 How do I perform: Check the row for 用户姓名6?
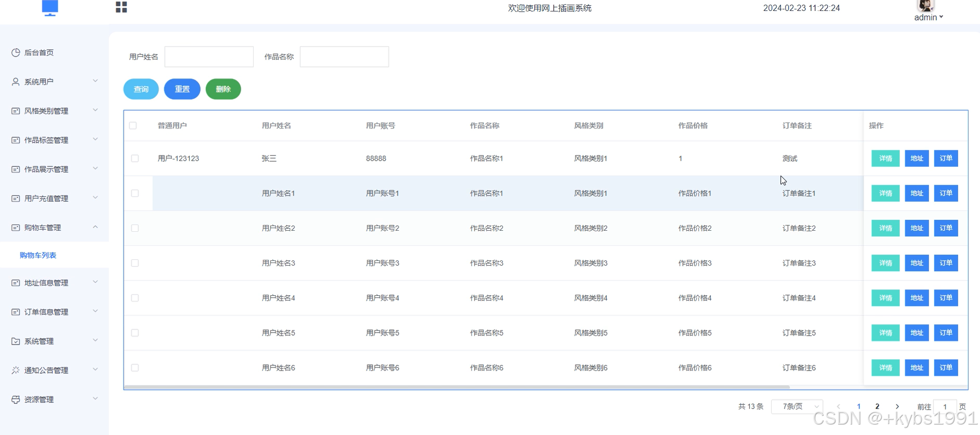(135, 367)
